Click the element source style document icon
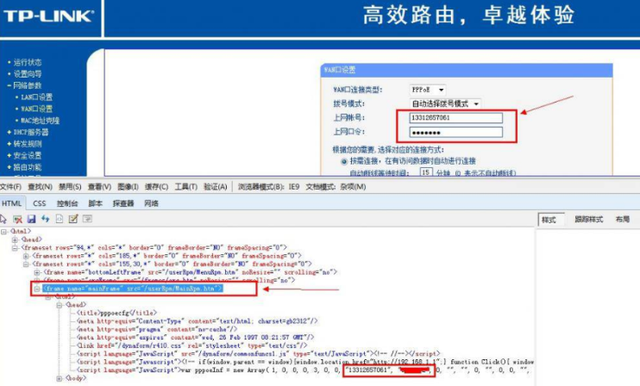Image resolution: width=640 pixels, height=386 pixels. click(x=59, y=219)
